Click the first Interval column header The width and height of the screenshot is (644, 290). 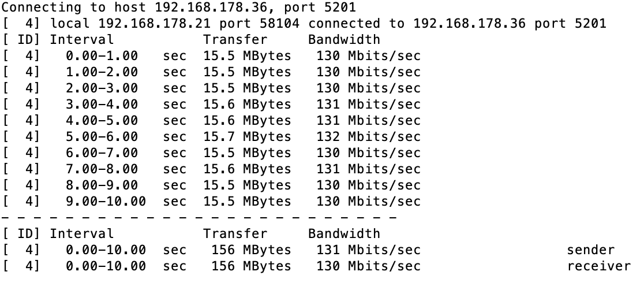(x=81, y=40)
